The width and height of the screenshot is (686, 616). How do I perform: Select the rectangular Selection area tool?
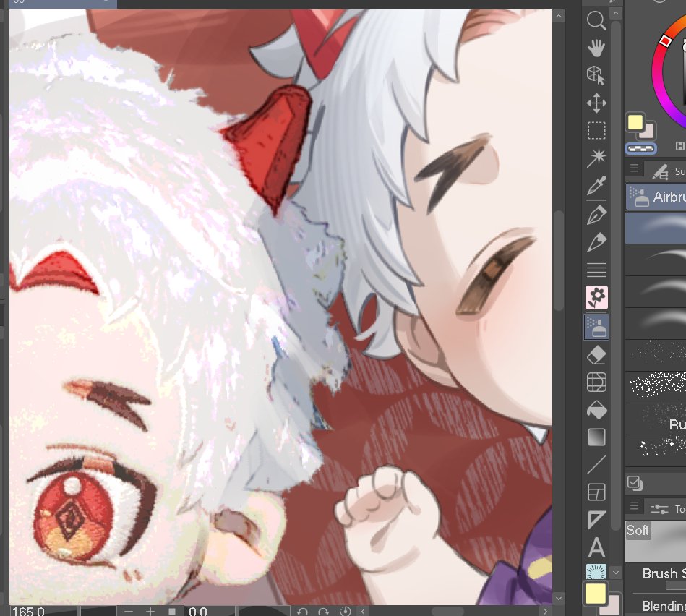click(596, 130)
